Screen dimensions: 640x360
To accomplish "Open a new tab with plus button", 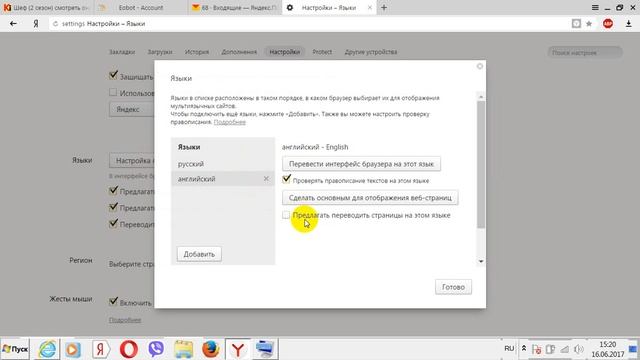I will [x=384, y=7].
